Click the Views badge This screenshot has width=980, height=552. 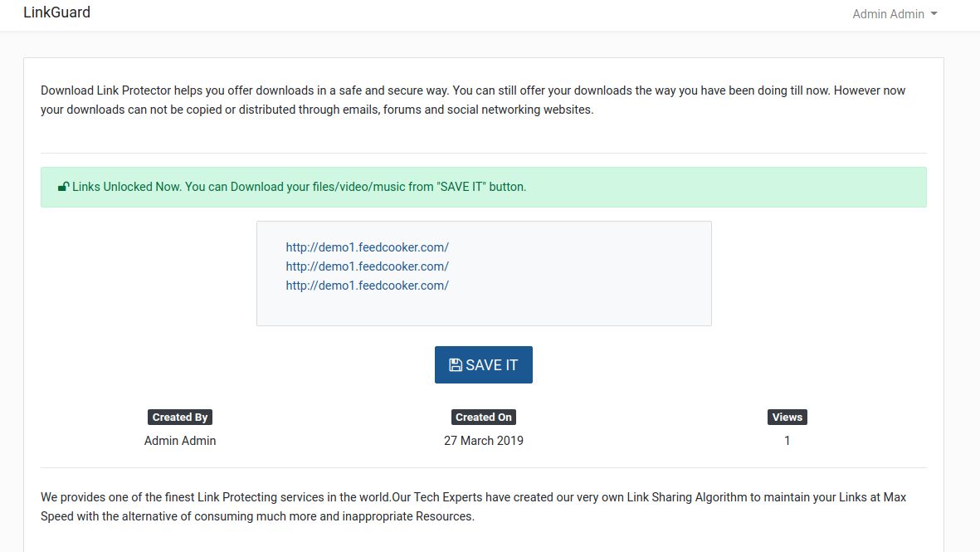(x=787, y=418)
